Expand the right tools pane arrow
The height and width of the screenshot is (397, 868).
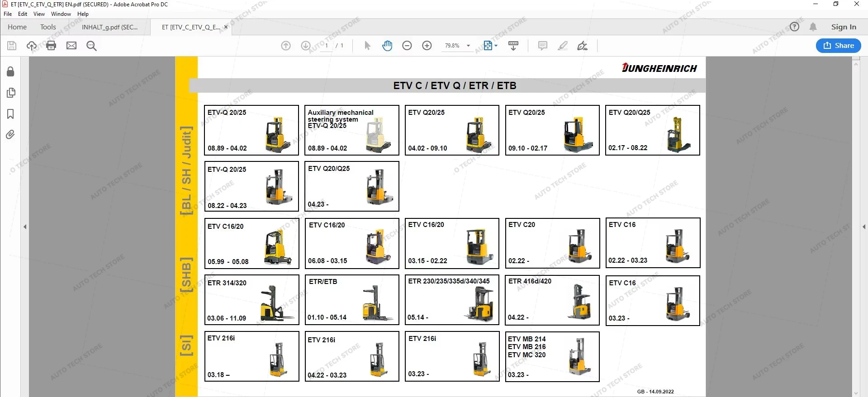864,227
